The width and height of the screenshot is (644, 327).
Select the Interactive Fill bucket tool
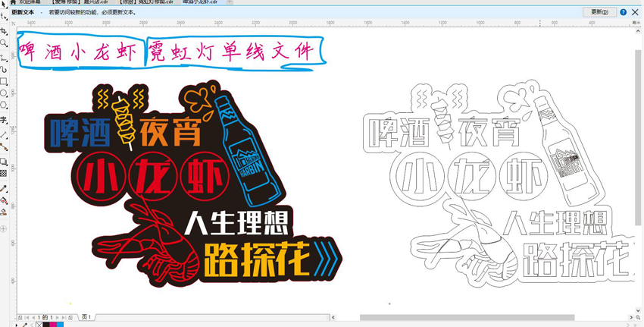pyautogui.click(x=4, y=200)
